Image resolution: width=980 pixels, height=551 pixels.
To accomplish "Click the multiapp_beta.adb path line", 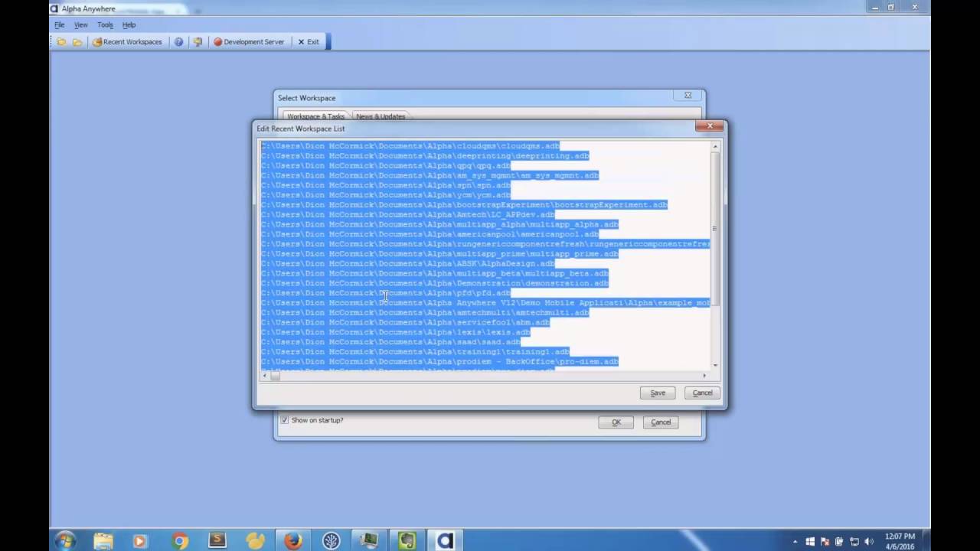I will pos(435,273).
